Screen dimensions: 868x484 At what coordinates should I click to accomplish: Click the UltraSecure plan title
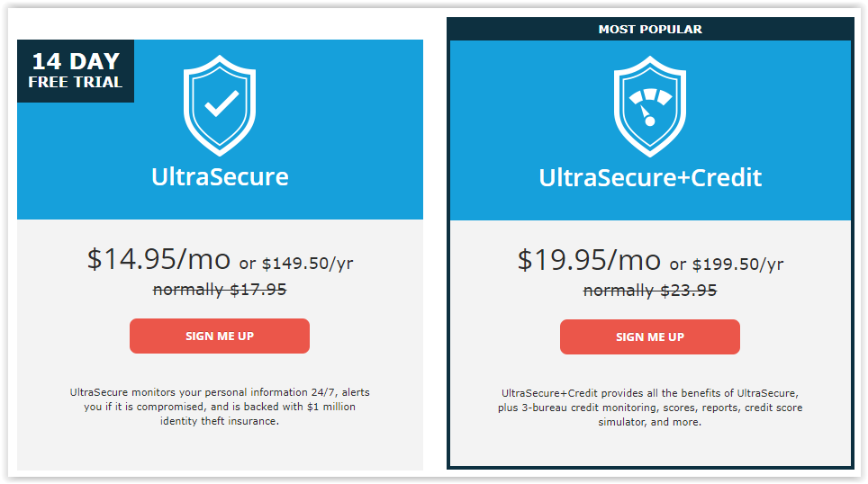[x=220, y=177]
